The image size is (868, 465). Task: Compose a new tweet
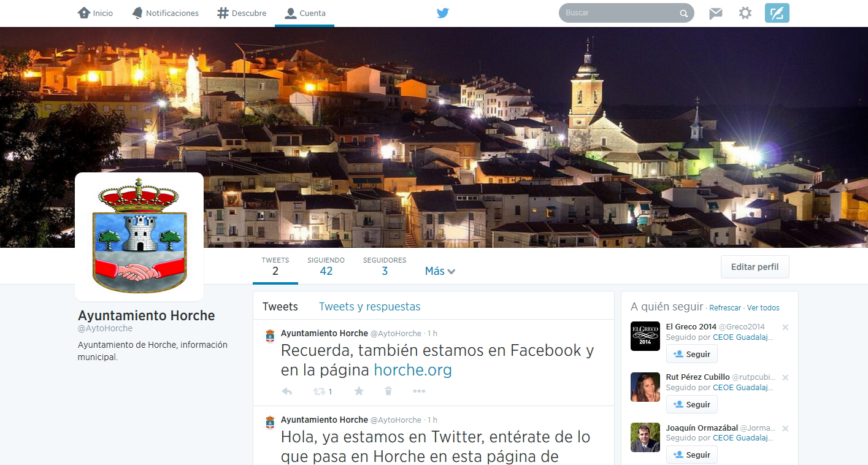pos(777,13)
